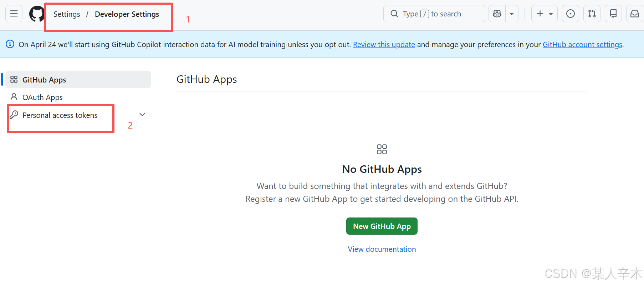
Task: Go to GitHub homepage via Octocat logo
Action: [36, 14]
